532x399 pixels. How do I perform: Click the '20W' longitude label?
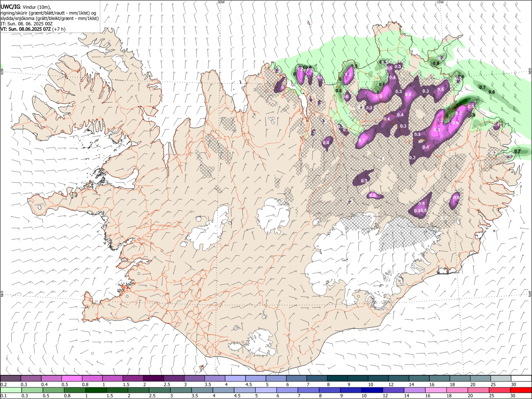[x=221, y=2]
